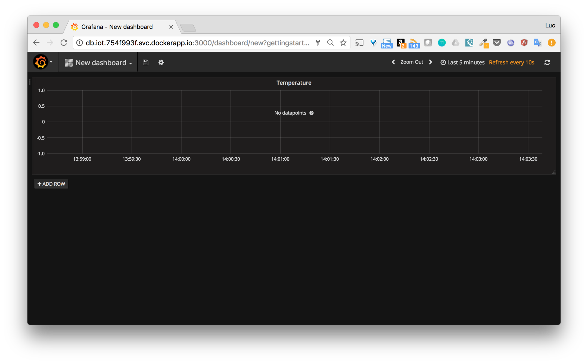This screenshot has height=364, width=588.
Task: Click the Google Translate extension icon
Action: (x=538, y=43)
